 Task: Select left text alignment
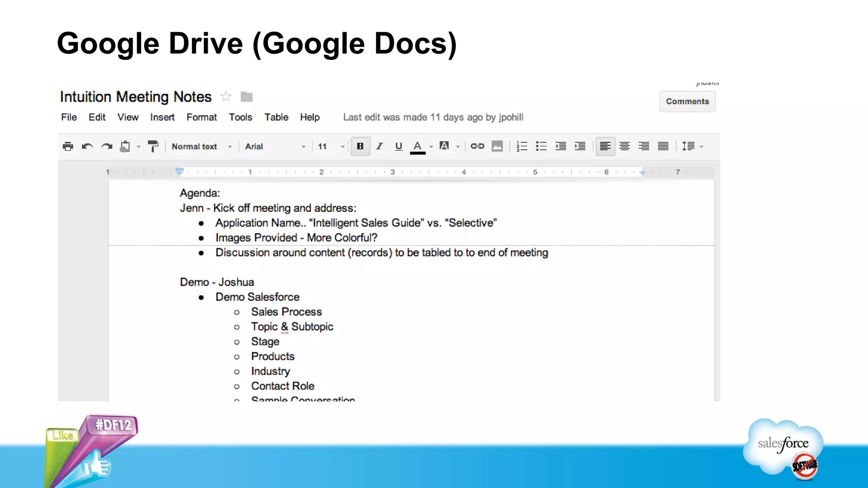click(x=605, y=147)
